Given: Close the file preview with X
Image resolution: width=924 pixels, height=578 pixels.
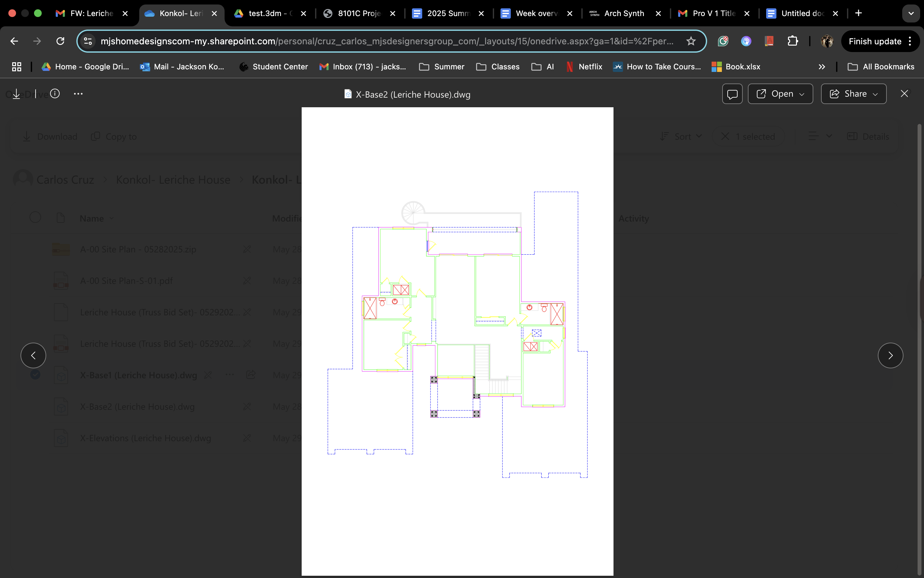Looking at the screenshot, I should 904,94.
